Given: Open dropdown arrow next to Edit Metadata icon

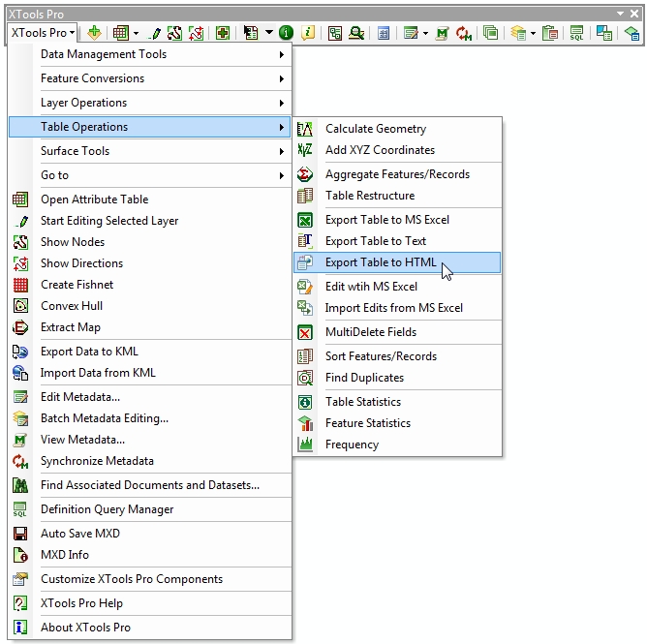Looking at the screenshot, I should coord(425,34).
